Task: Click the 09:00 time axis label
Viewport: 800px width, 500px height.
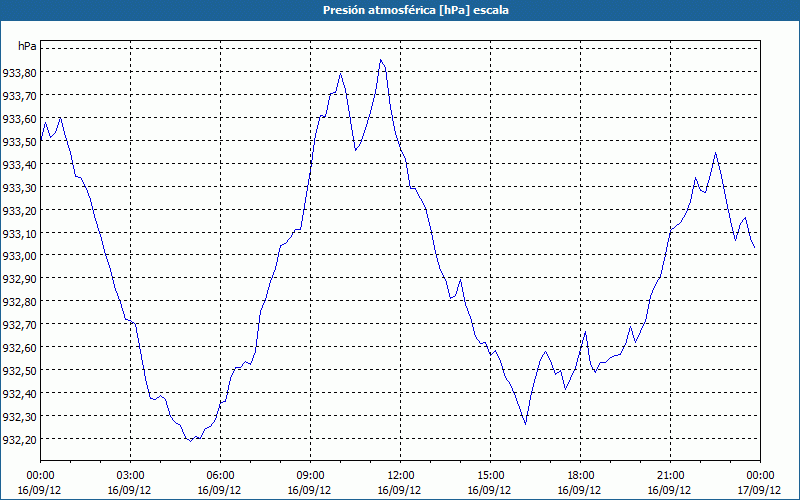Action: [310, 476]
